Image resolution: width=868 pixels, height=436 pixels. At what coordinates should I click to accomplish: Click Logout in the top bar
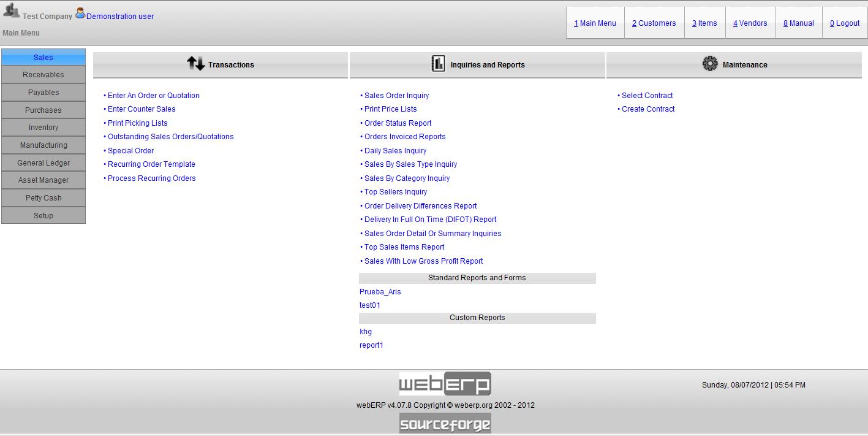pyautogui.click(x=844, y=22)
